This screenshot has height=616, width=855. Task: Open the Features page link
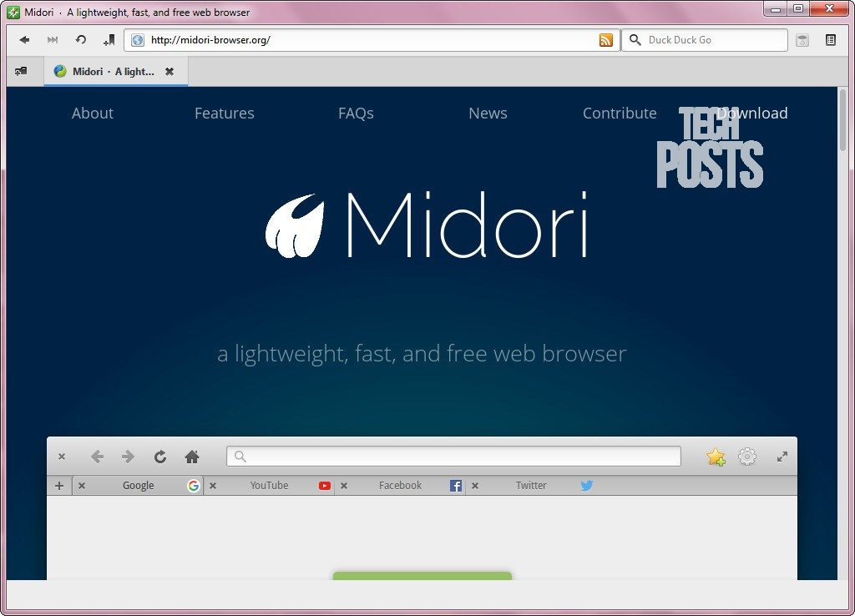pyautogui.click(x=224, y=113)
